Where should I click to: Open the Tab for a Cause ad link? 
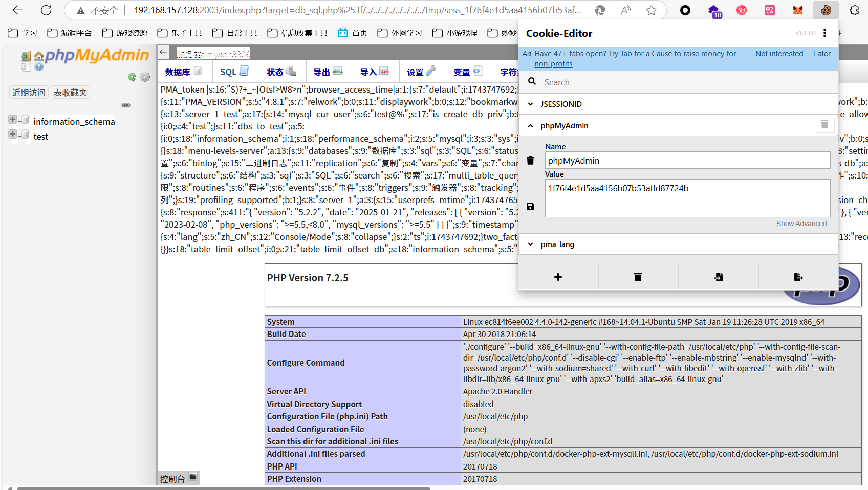pos(635,58)
